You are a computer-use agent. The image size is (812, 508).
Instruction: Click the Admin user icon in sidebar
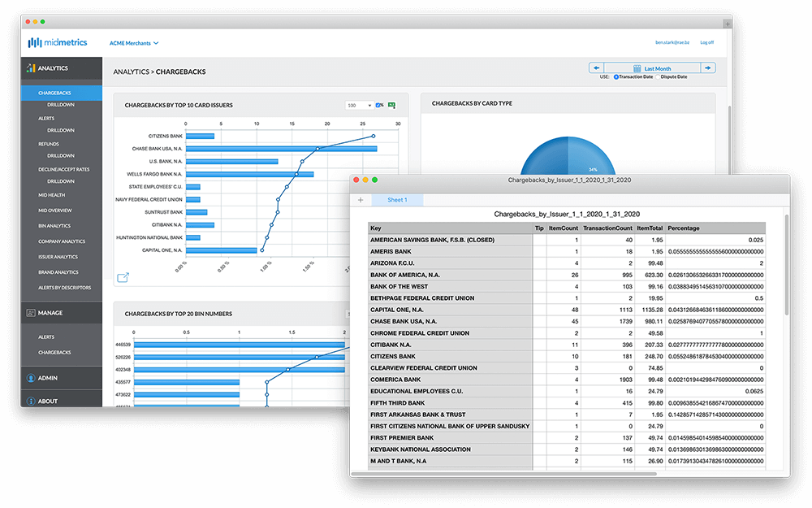(x=31, y=378)
